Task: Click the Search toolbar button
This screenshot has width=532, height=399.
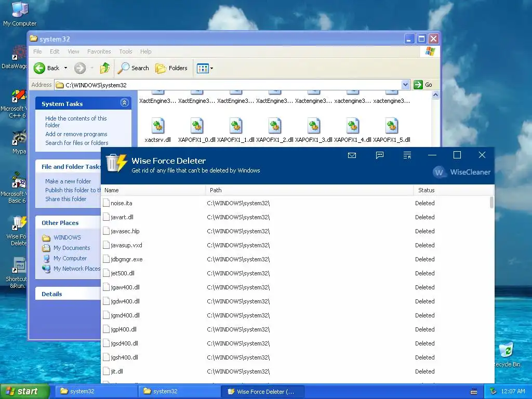Action: pos(134,68)
